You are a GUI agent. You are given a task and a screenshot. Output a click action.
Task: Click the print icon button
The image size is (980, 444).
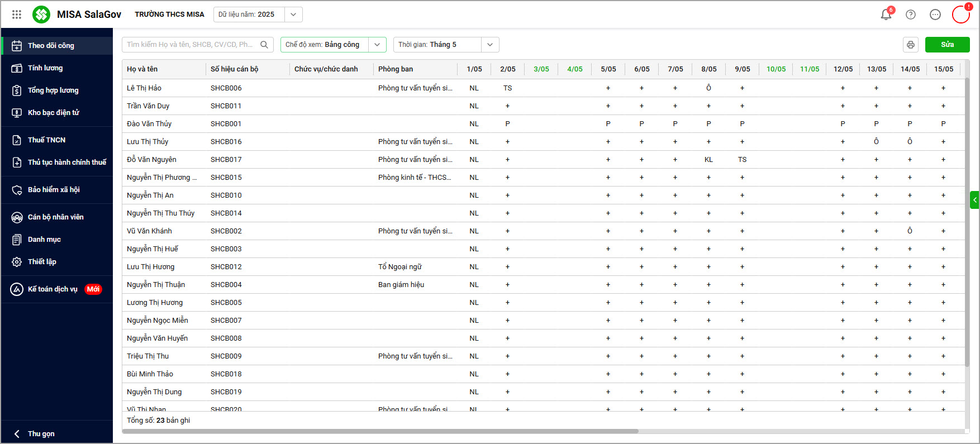(911, 45)
